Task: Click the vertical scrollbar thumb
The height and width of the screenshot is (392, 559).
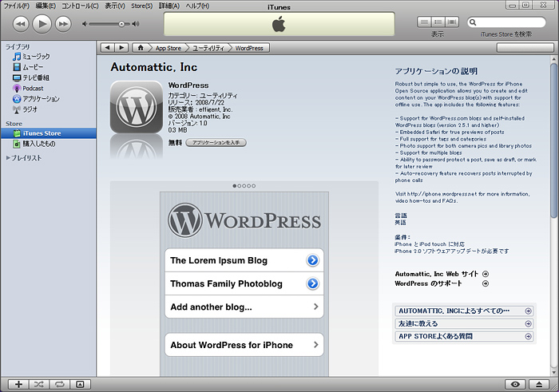Action: 553,141
